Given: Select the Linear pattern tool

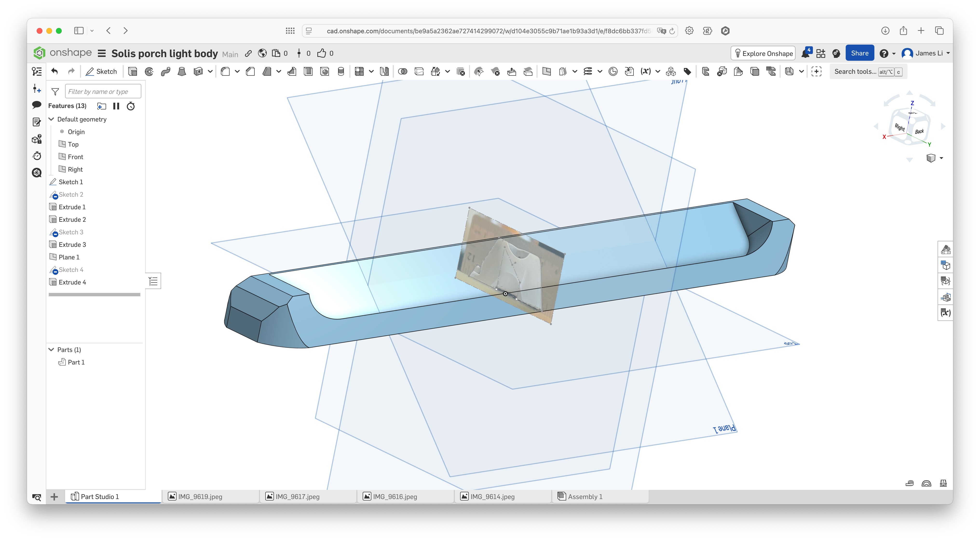Looking at the screenshot, I should tap(359, 72).
